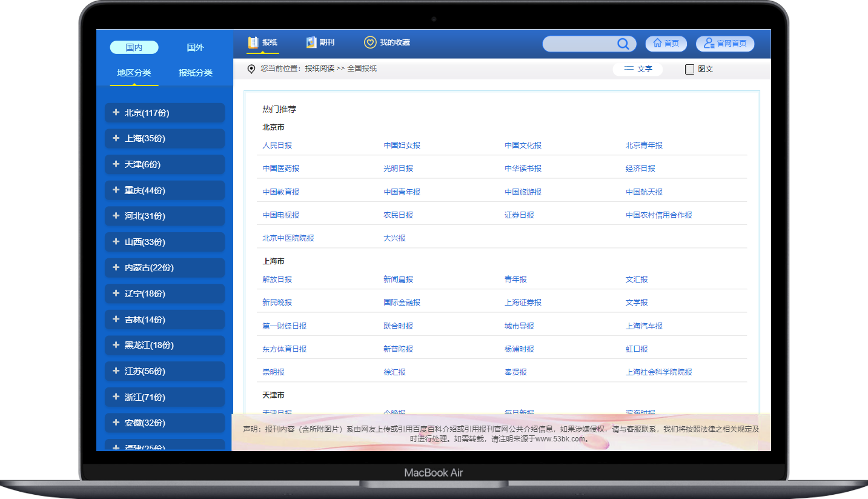The height and width of the screenshot is (499, 868).
Task: Open 新民晚报 link
Action: click(x=277, y=303)
